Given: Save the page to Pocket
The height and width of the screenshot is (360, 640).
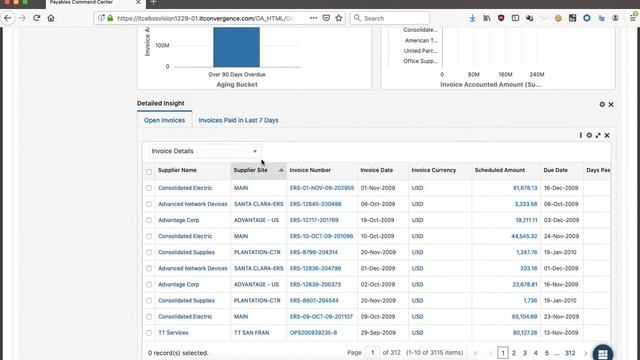Looking at the screenshot, I should [x=326, y=18].
